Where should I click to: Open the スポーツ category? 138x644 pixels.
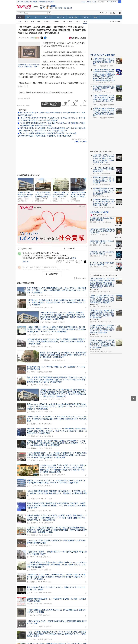pyautogui.click(x=56, y=21)
